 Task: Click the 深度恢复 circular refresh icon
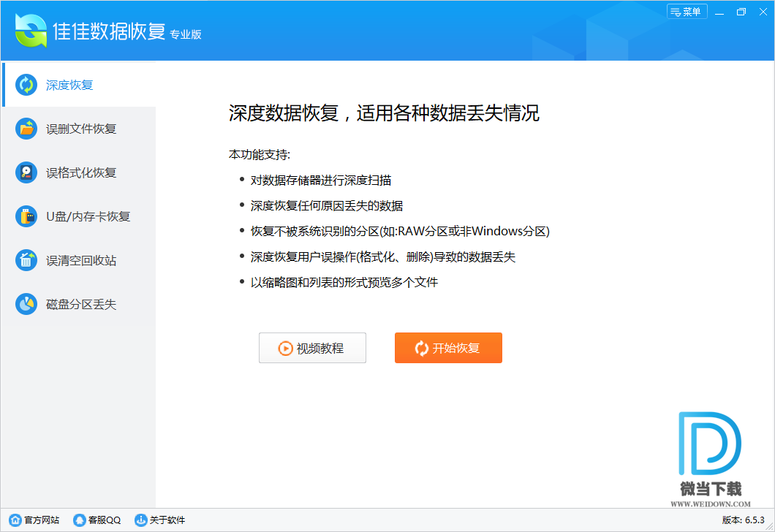point(26,85)
